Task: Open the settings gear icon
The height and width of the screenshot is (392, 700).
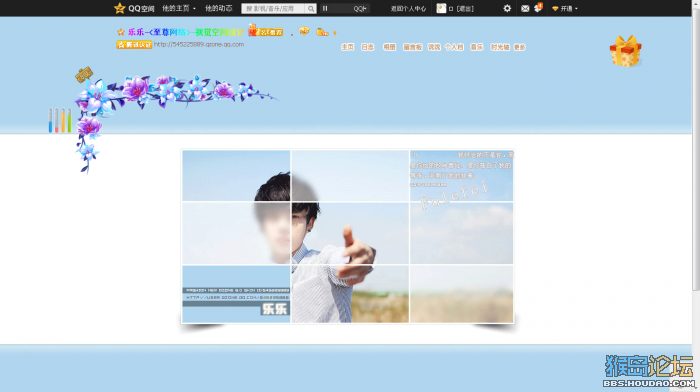Action: [x=507, y=8]
